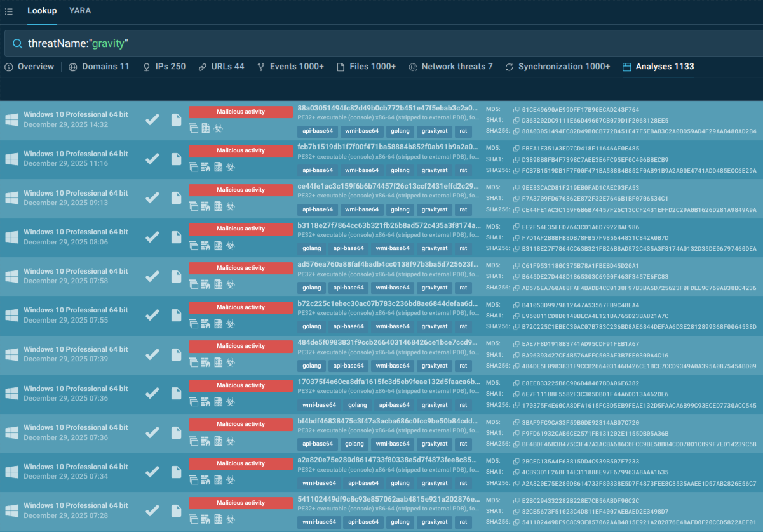Open screenshots preview for the first analysis

point(194,128)
